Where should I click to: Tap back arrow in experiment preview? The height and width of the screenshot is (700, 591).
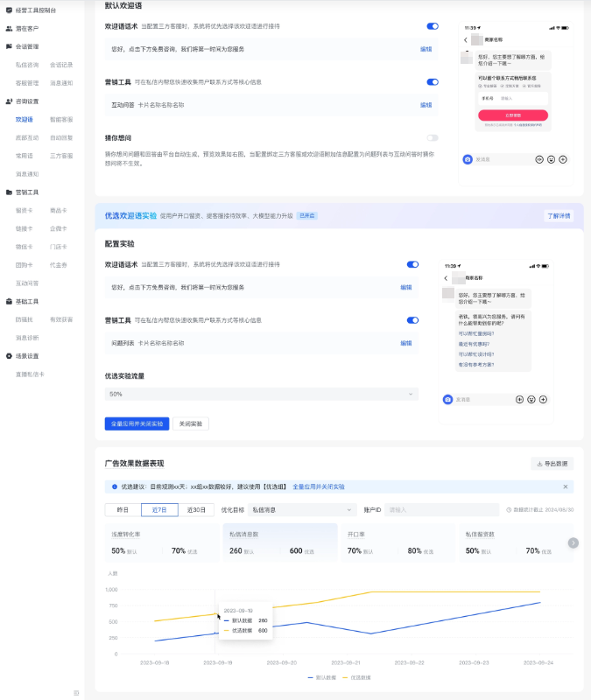tap(446, 278)
